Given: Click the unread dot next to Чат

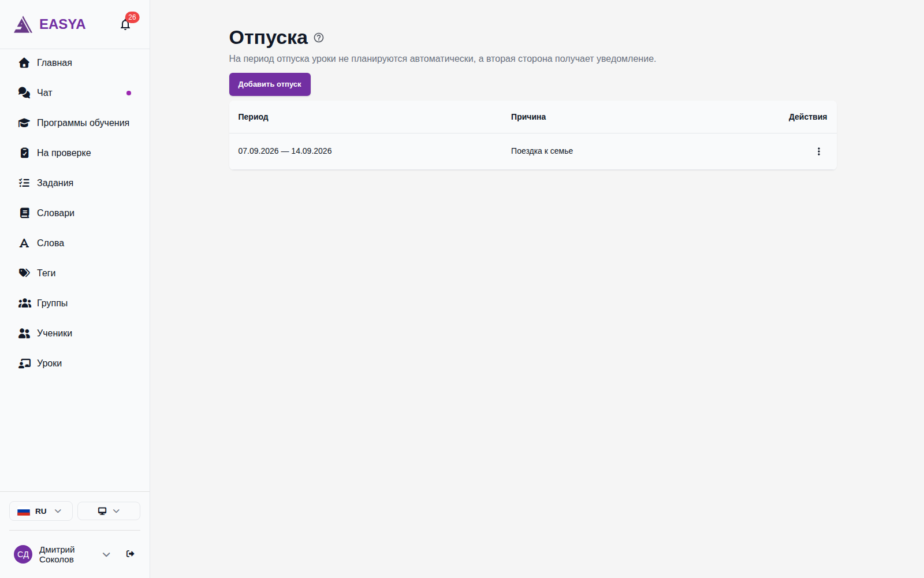Looking at the screenshot, I should 129,93.
